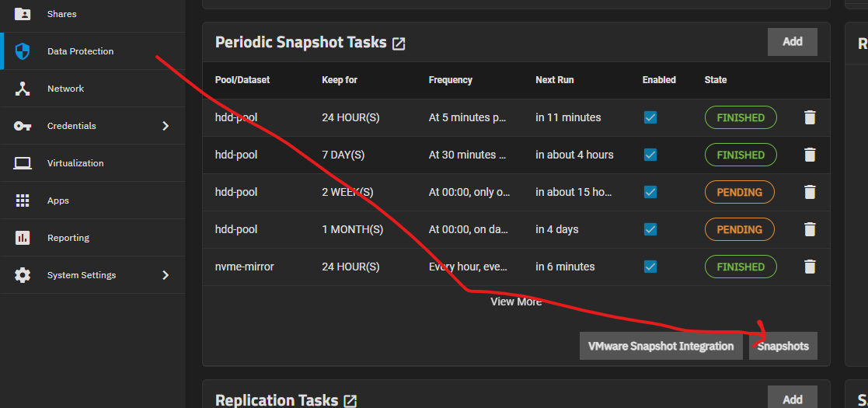
Task: Click View More to show more tasks
Action: [x=516, y=302]
